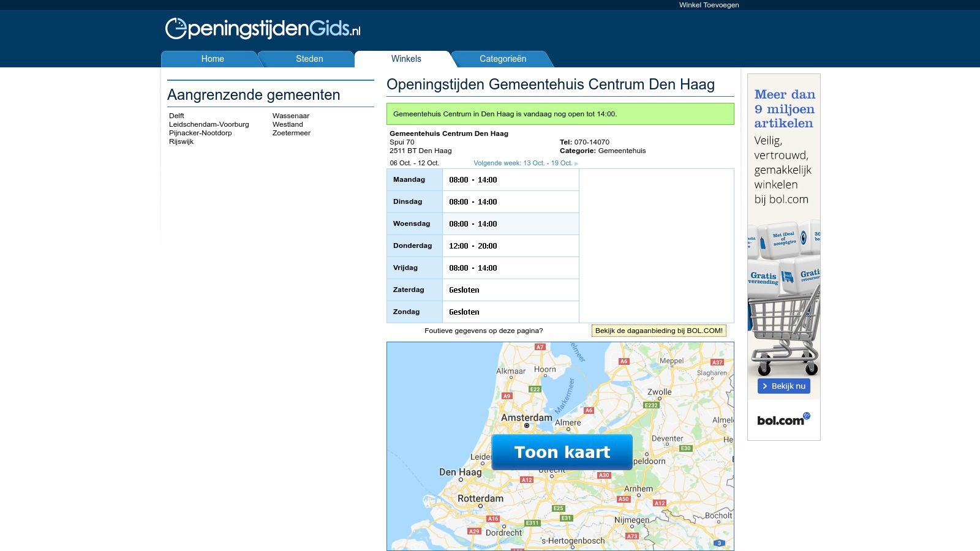This screenshot has height=551, width=980.
Task: Switch to the Winkels tab
Action: (406, 59)
